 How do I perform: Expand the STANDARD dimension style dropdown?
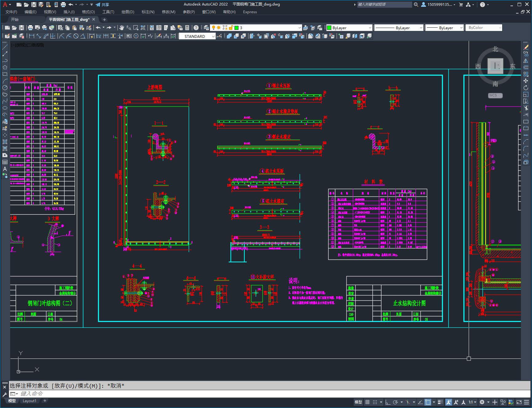point(213,36)
